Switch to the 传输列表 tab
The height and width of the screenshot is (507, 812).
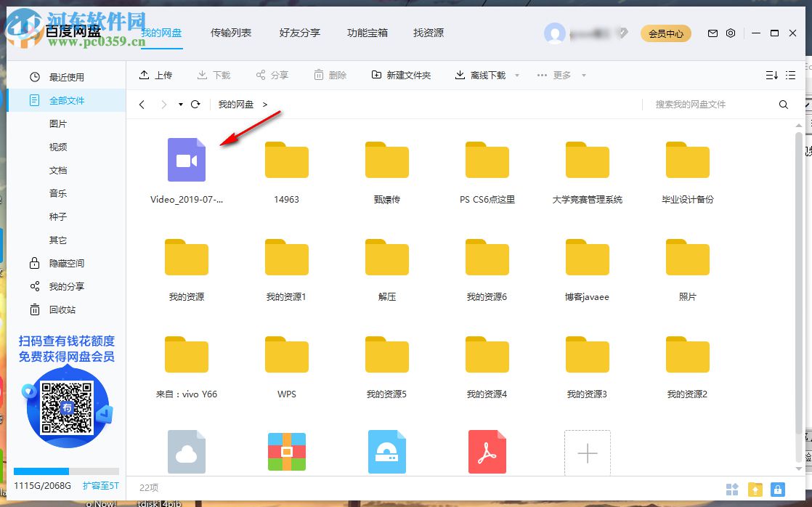pos(231,33)
